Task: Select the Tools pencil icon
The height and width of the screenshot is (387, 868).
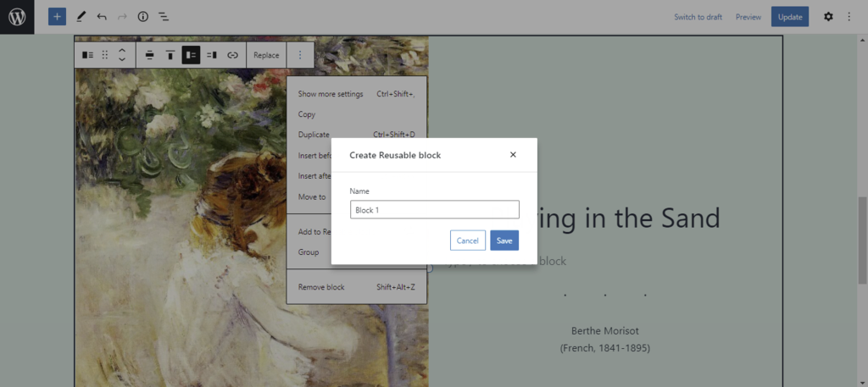Action: coord(81,17)
